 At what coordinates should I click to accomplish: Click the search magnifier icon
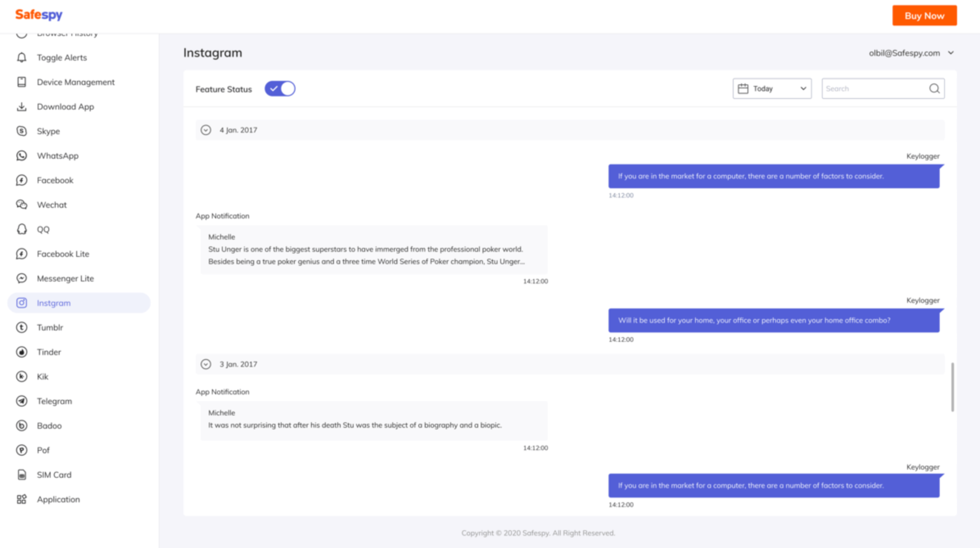click(934, 88)
